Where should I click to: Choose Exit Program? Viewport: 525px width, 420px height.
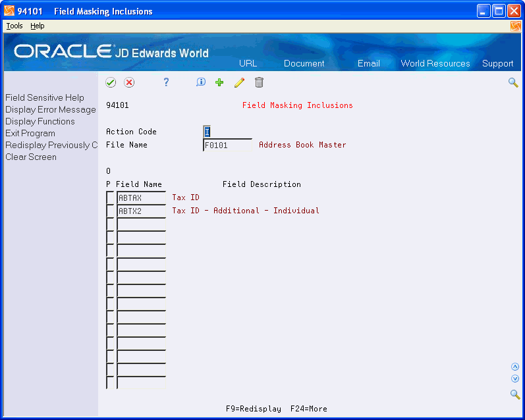30,133
